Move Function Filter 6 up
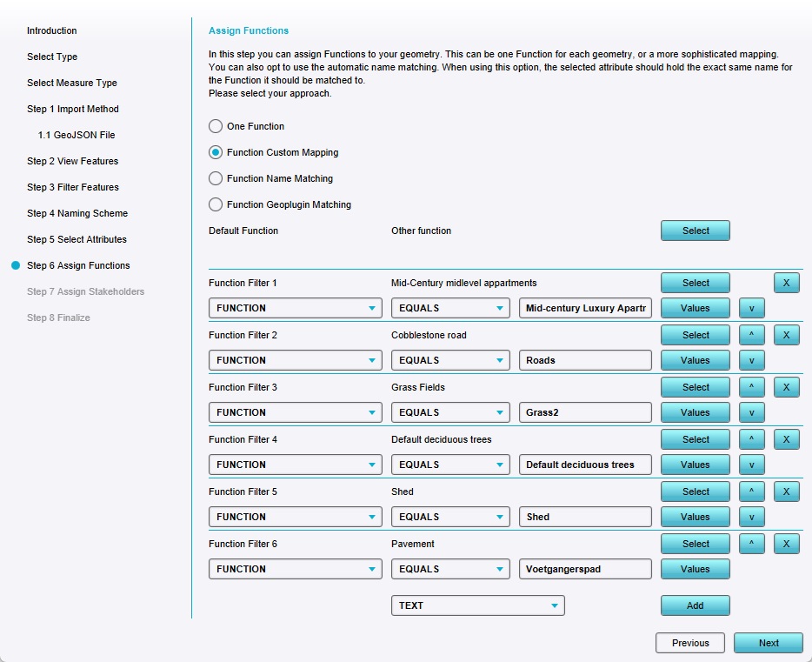The width and height of the screenshot is (812, 662). 751,544
